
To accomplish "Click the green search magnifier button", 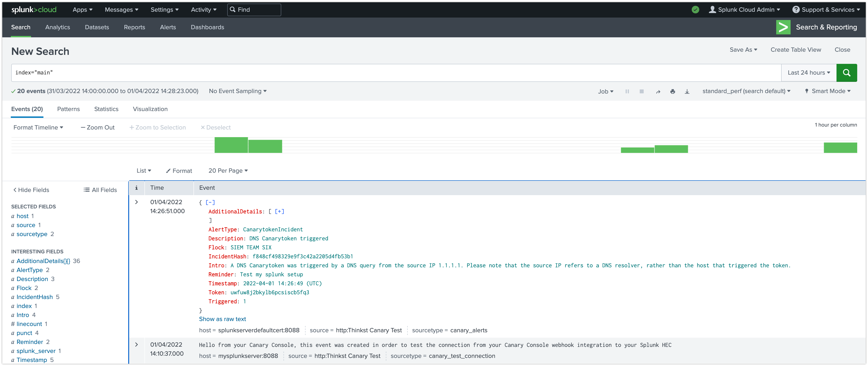I will (x=846, y=73).
